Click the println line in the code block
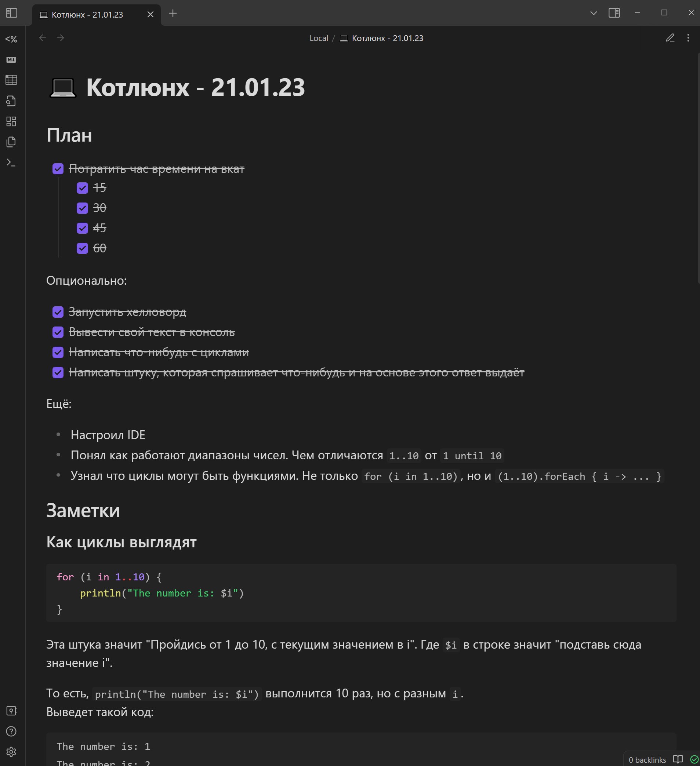The height and width of the screenshot is (766, 700). tap(162, 593)
